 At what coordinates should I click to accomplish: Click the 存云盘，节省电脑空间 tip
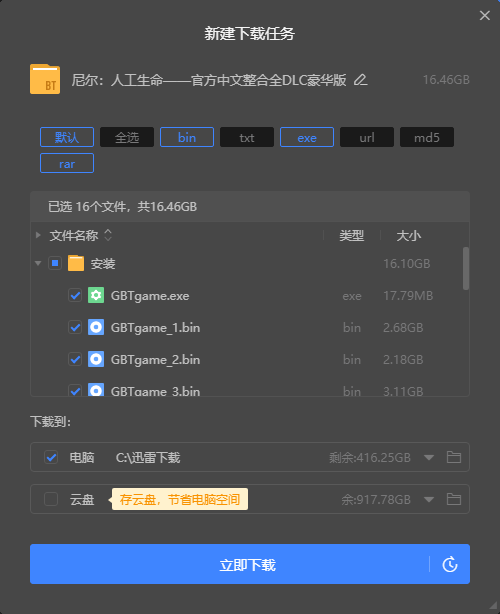point(180,499)
